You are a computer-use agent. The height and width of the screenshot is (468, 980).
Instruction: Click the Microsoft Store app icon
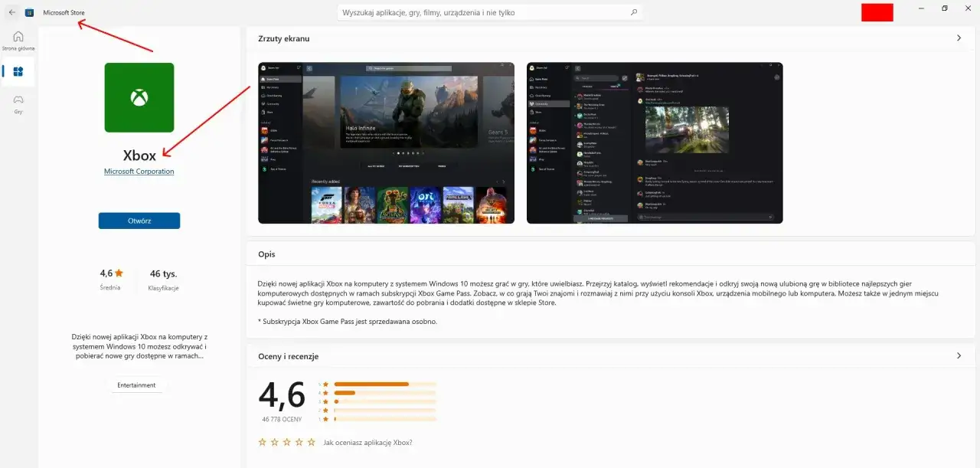pos(29,13)
